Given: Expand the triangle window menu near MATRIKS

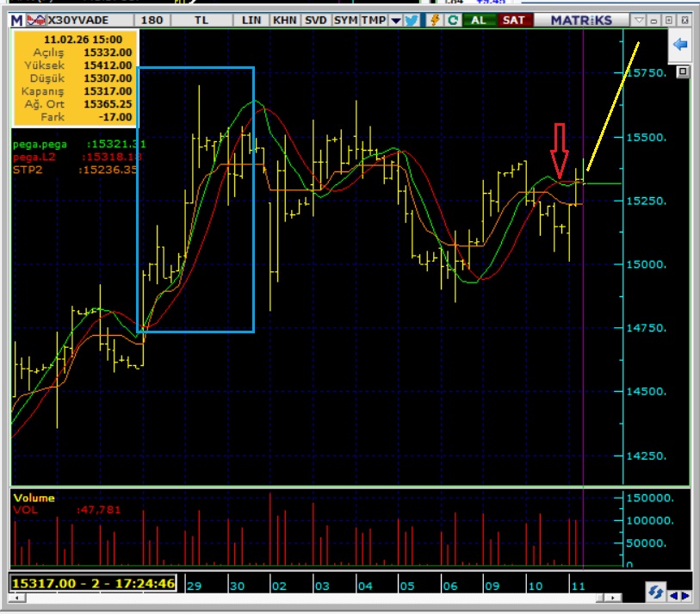Looking at the screenshot, I should click(x=638, y=20).
